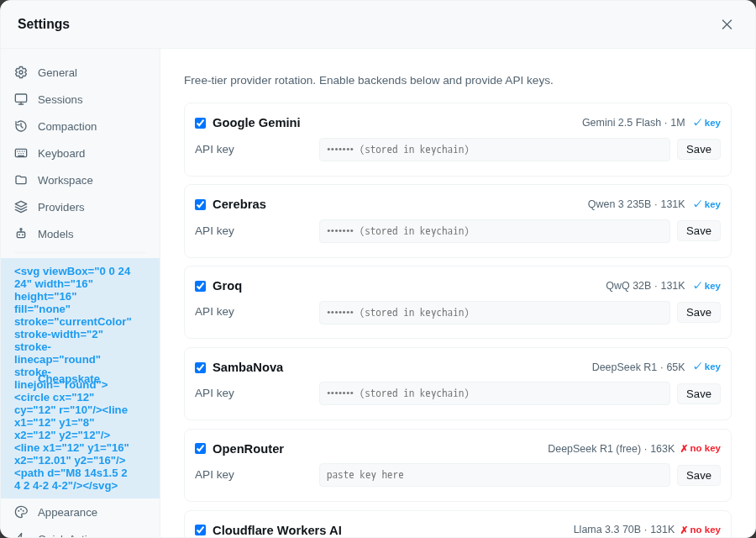Click Save for Groq key
Viewport: 756px width, 538px height.
coord(699,312)
